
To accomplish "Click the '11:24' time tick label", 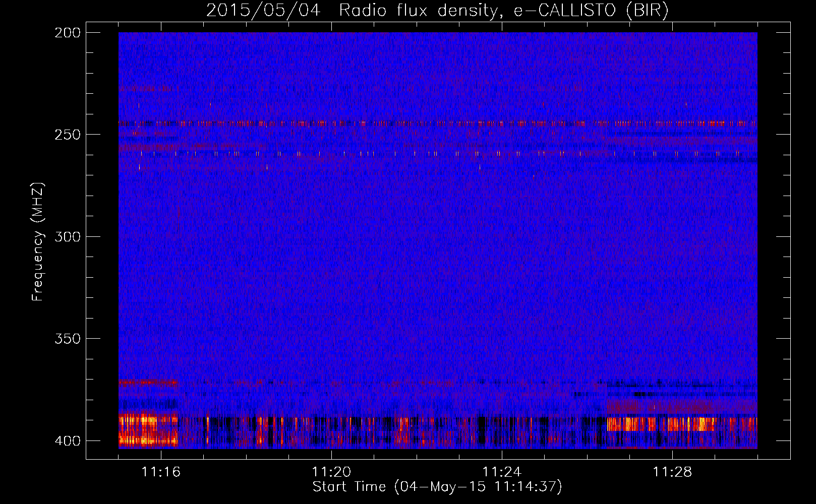I will click(x=502, y=472).
